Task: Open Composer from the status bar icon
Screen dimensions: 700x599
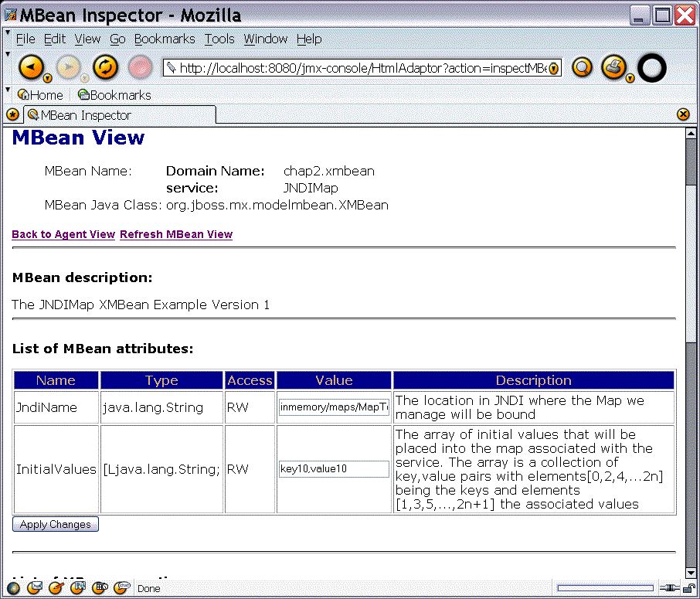Action: (56, 588)
